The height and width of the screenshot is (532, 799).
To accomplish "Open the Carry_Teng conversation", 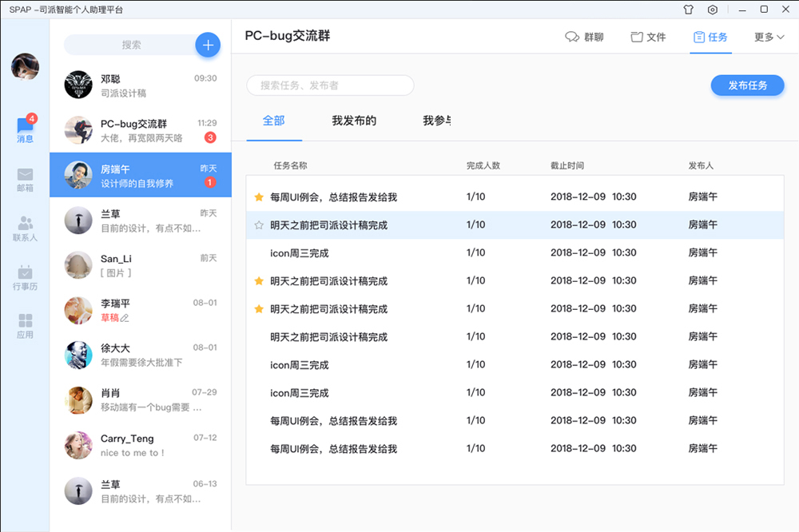I will coord(141,445).
